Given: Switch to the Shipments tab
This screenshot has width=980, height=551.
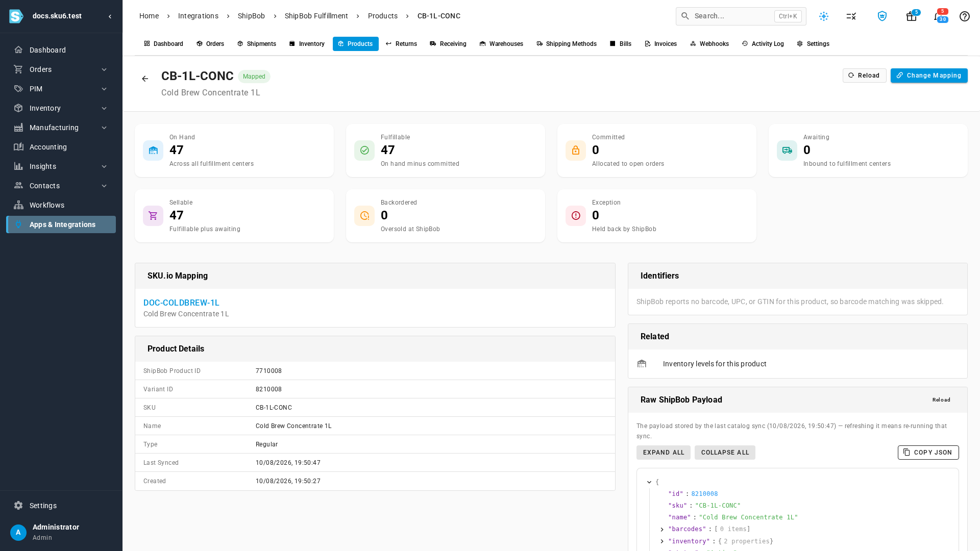Looking at the screenshot, I should point(257,44).
